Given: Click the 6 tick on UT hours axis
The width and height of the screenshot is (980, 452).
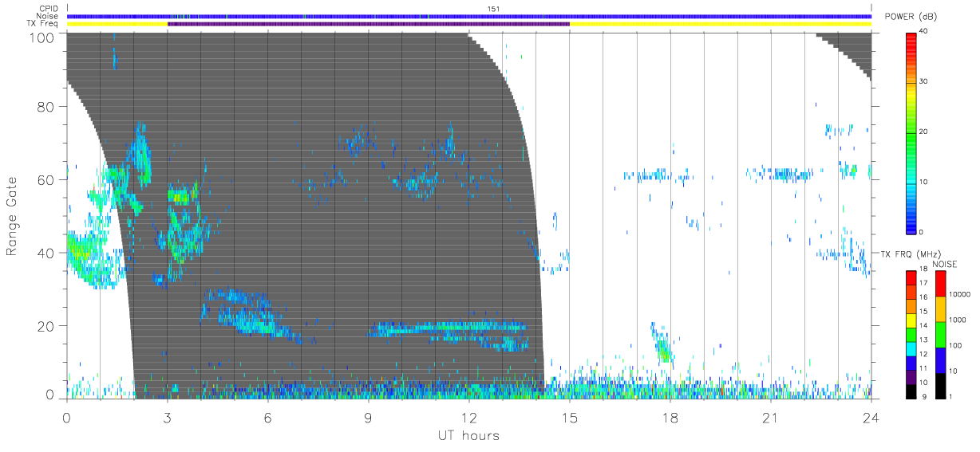Looking at the screenshot, I should click(268, 418).
